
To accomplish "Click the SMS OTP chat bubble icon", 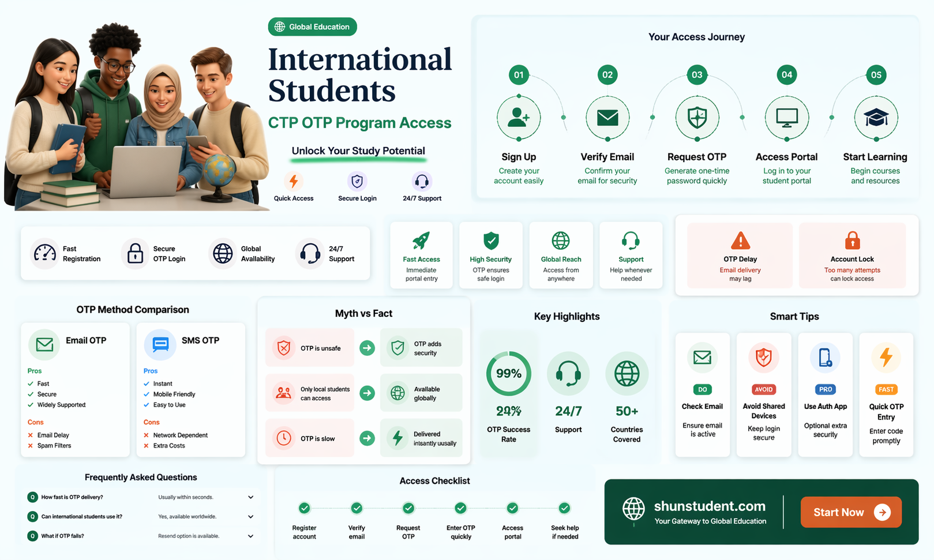I will pyautogui.click(x=160, y=344).
